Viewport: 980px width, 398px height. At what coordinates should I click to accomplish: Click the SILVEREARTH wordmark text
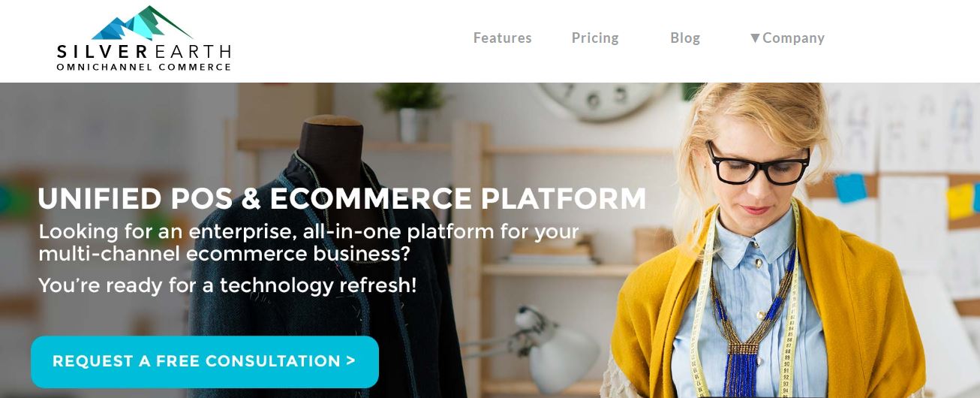(x=144, y=52)
